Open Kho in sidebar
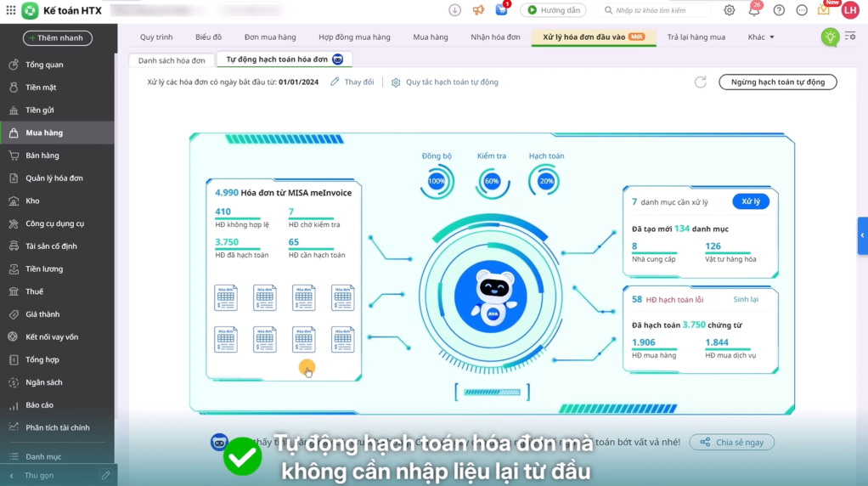 point(58,201)
